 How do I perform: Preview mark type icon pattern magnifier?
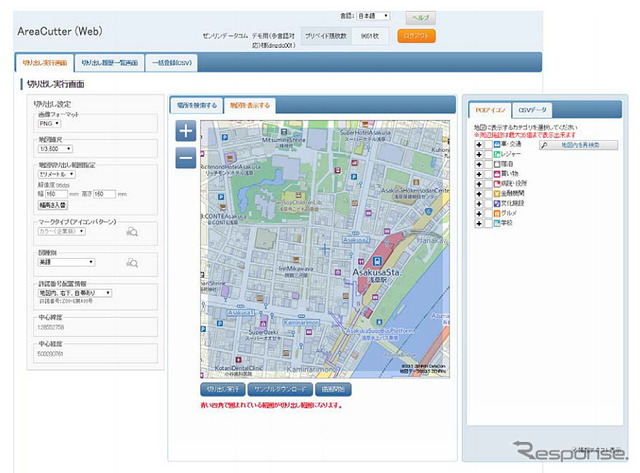(132, 232)
